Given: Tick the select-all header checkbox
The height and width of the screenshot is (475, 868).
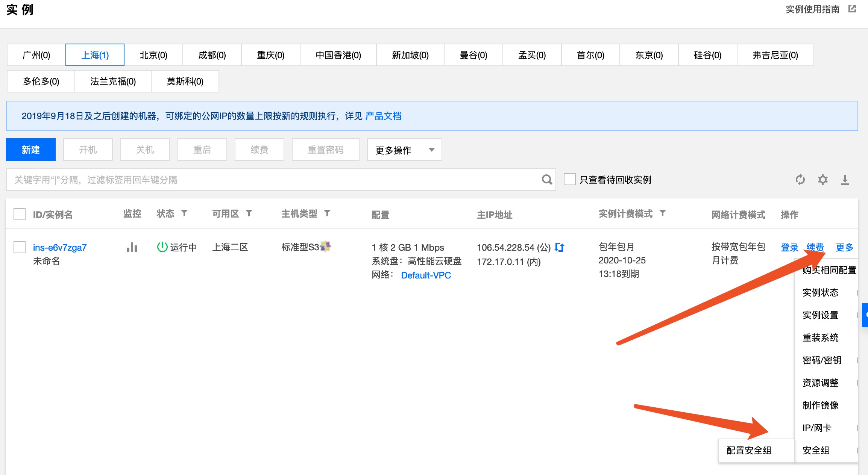Looking at the screenshot, I should (20, 214).
